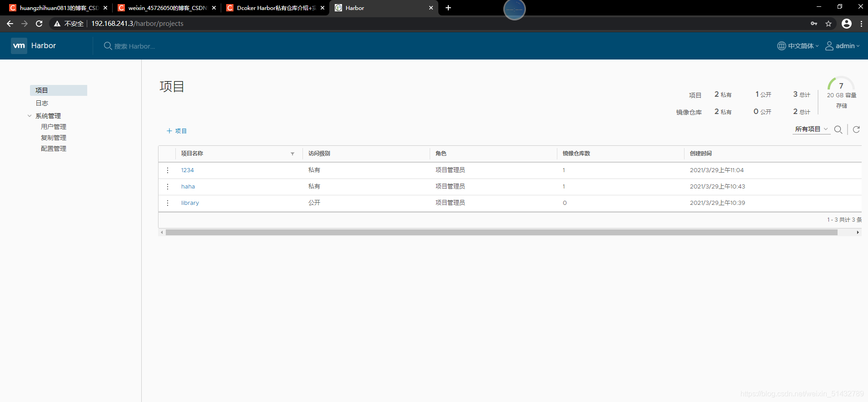Open the language dropdown 中文简体
This screenshot has height=402, width=868.
pyautogui.click(x=803, y=46)
